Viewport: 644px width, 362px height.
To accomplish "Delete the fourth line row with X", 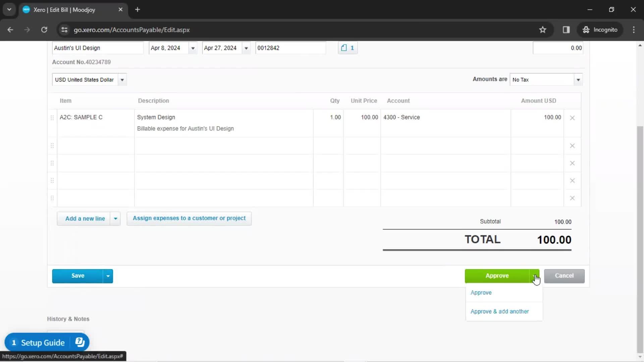I will point(572,181).
